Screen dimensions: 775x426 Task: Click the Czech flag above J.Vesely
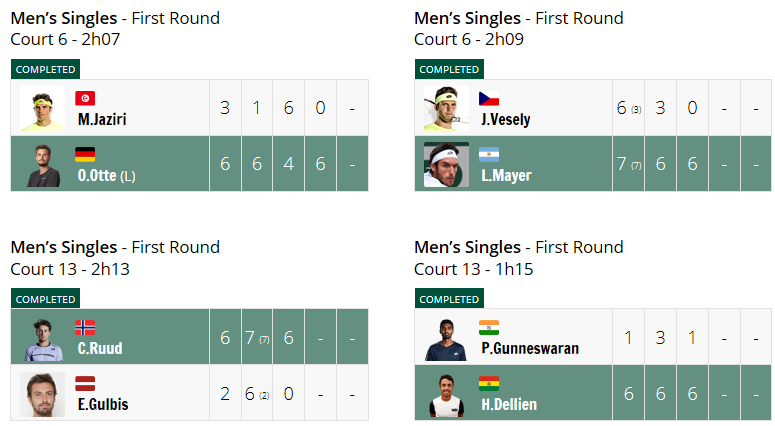pyautogui.click(x=489, y=98)
